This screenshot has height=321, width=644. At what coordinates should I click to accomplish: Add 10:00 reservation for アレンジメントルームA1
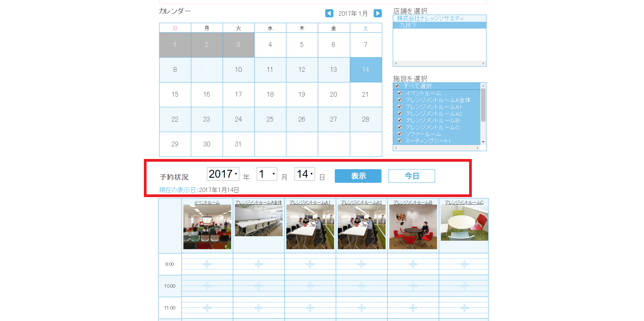tap(310, 286)
